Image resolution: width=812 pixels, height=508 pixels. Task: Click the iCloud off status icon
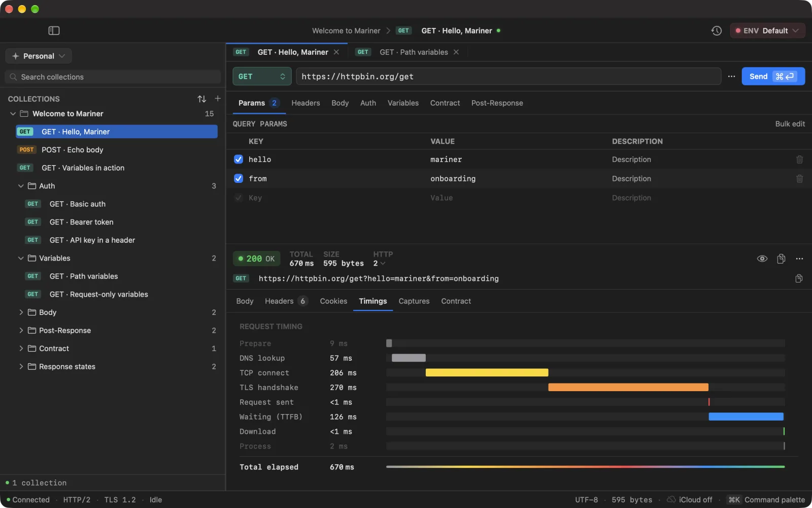[671, 499]
